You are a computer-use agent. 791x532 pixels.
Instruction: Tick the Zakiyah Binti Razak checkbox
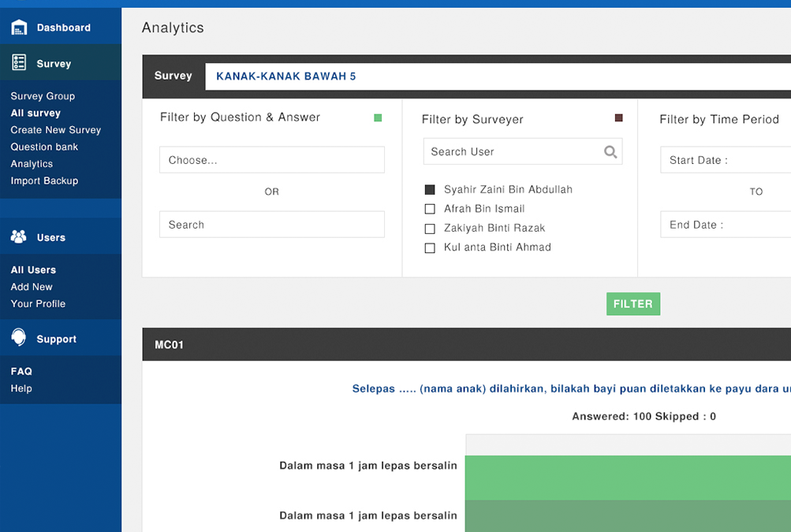pos(430,229)
